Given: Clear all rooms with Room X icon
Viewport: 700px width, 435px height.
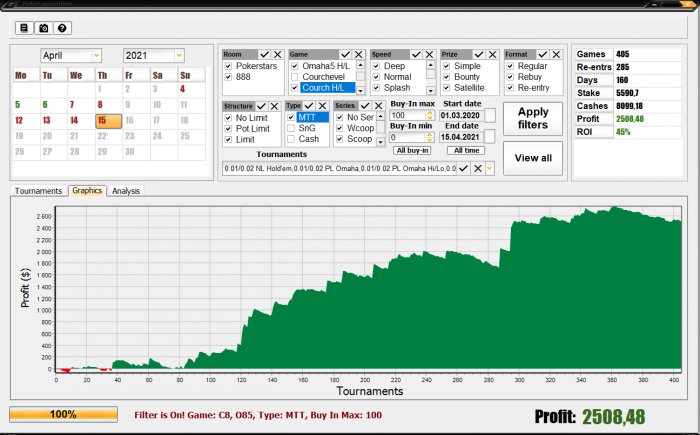Looking at the screenshot, I should [x=278, y=54].
